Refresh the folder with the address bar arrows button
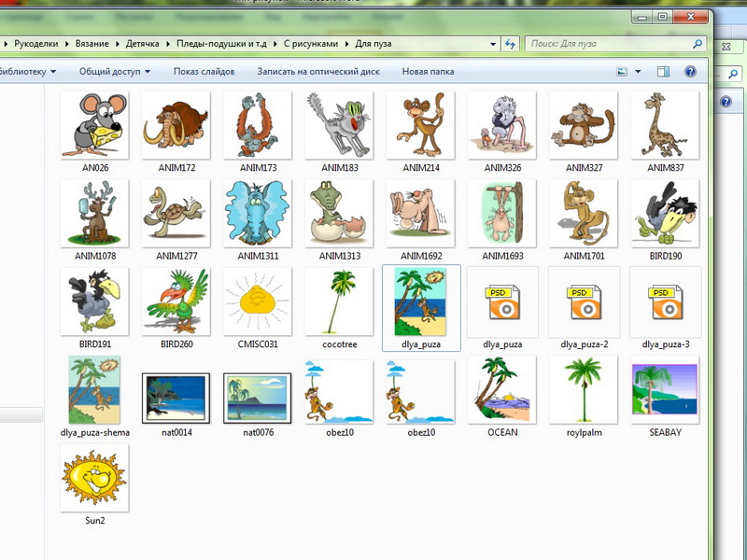Screen dimensions: 747x560 pos(510,44)
